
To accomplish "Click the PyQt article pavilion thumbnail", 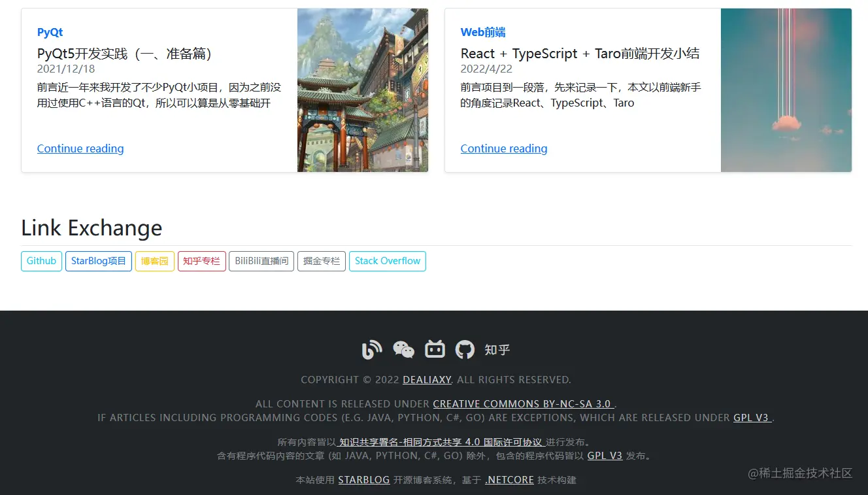I will 363,90.
